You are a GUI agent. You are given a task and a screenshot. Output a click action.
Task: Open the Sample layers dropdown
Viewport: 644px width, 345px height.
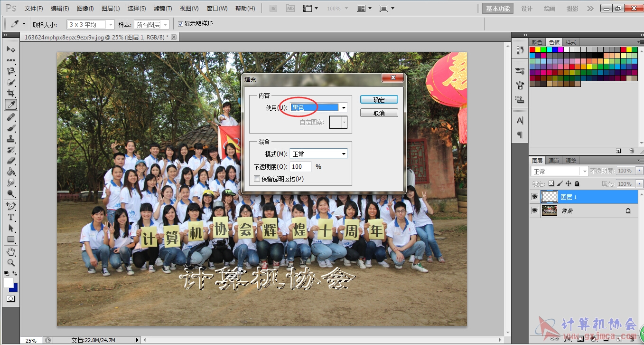point(152,24)
